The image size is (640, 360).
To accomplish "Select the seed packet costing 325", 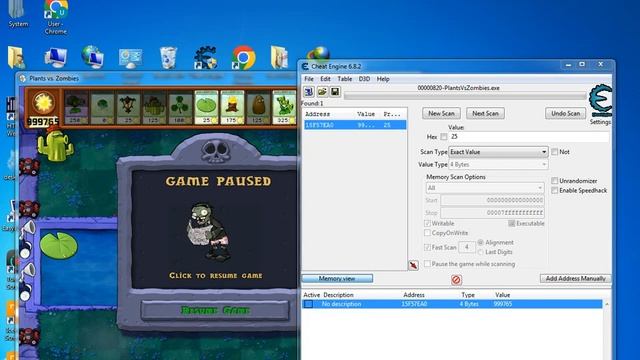I will point(284,107).
